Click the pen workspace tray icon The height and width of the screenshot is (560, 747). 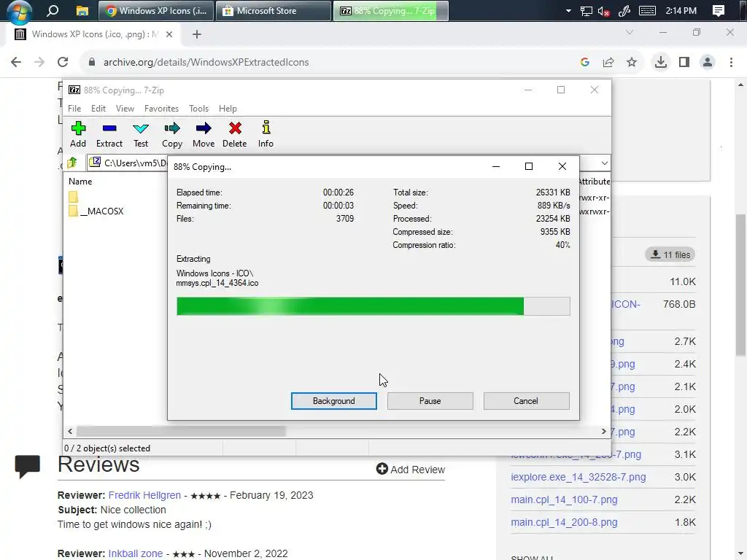[624, 11]
